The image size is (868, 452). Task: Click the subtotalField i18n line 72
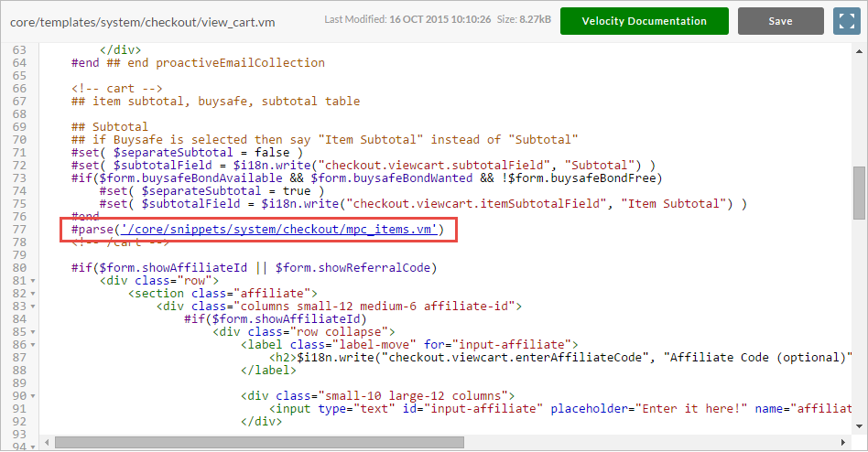pos(363,166)
